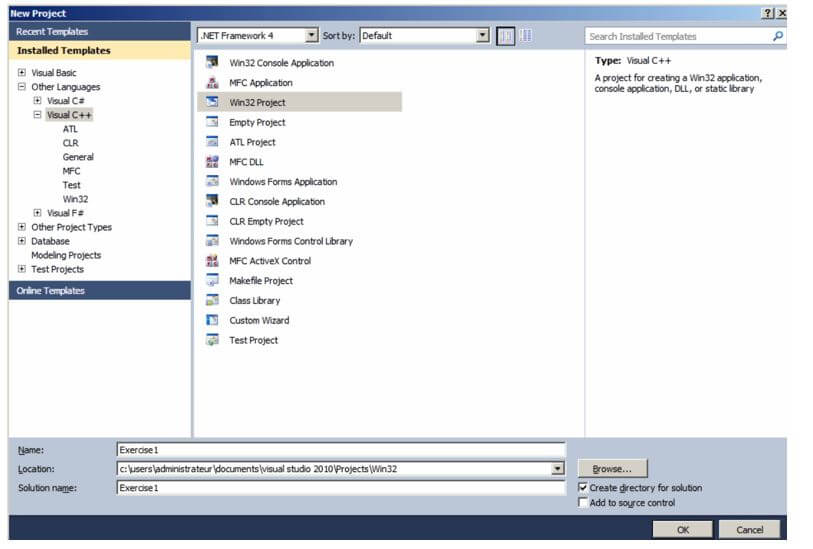Confirm with the OK button
Image resolution: width=813 pixels, height=549 pixels.
click(682, 529)
